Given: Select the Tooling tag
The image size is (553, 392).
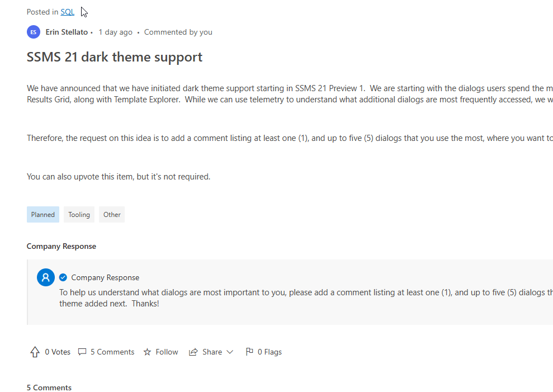Looking at the screenshot, I should [79, 214].
